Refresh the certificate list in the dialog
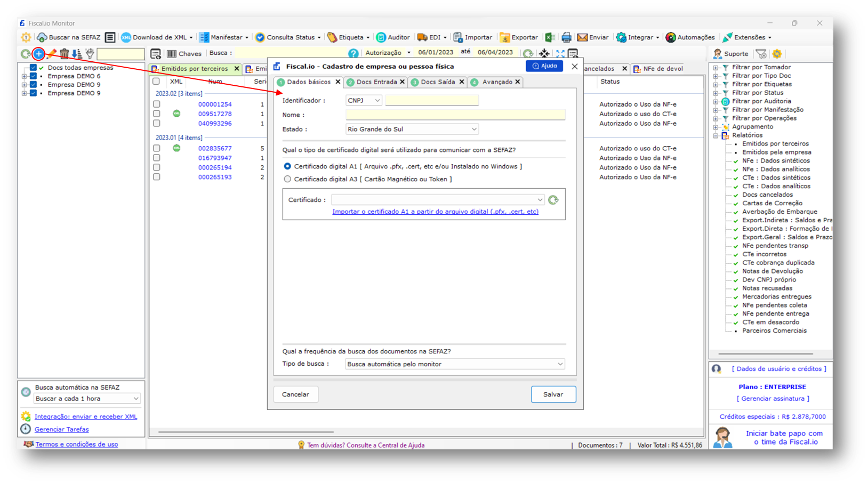 (x=553, y=200)
